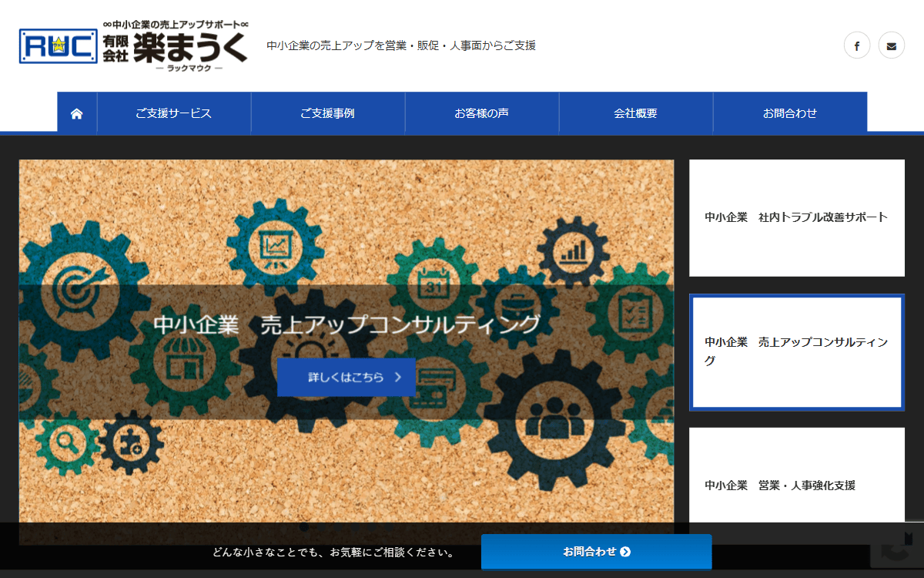Select the 社内トラブル改善サポート slide card
The image size is (924, 578).
click(797, 218)
